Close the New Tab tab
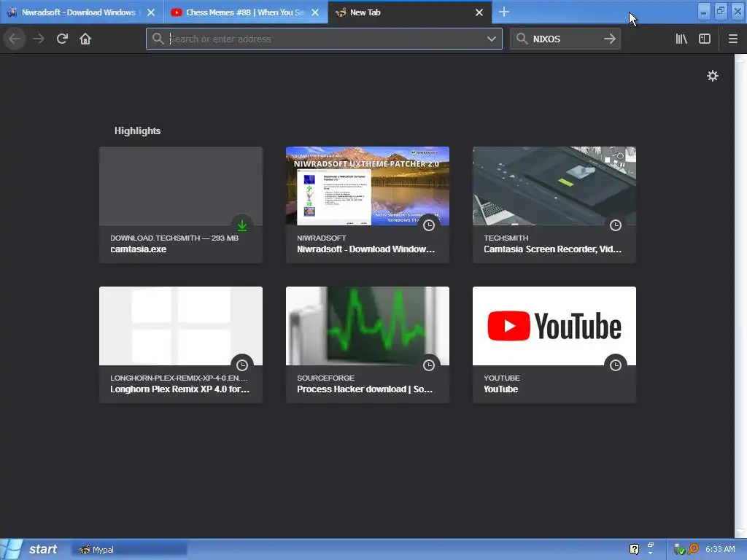747x560 pixels. pyautogui.click(x=479, y=12)
